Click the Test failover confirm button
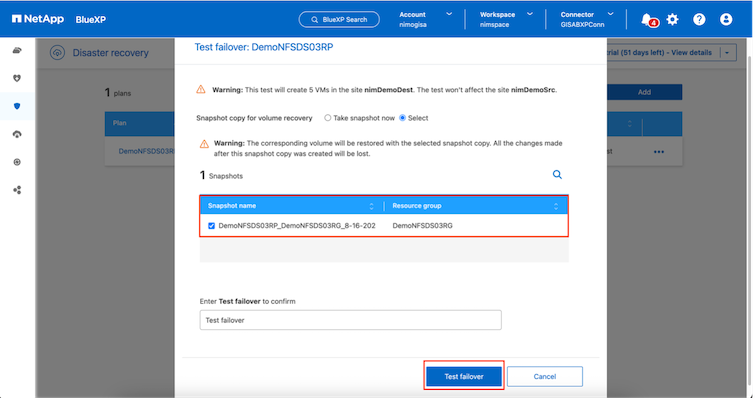This screenshot has height=400, width=755. click(x=464, y=376)
